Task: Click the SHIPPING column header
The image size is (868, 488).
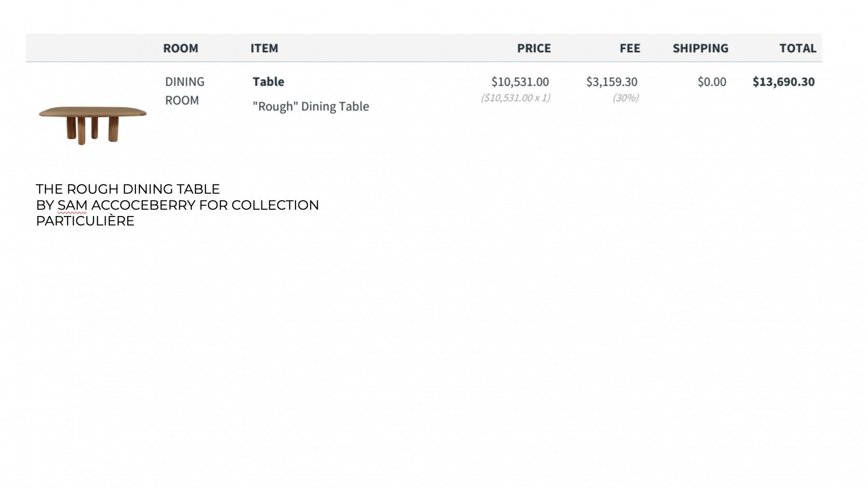Action: tap(700, 48)
